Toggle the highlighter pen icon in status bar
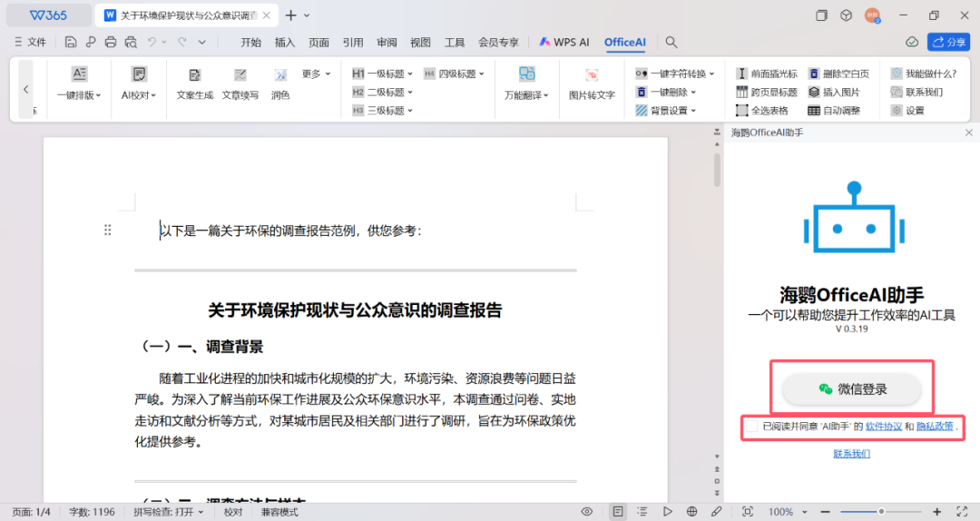Image resolution: width=980 pixels, height=521 pixels. coord(716,512)
